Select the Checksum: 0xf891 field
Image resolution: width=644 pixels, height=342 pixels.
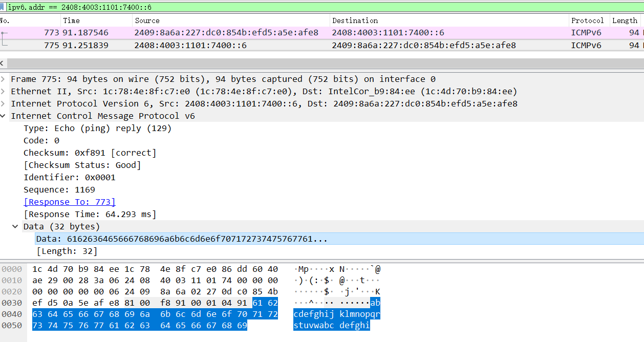tap(90, 153)
